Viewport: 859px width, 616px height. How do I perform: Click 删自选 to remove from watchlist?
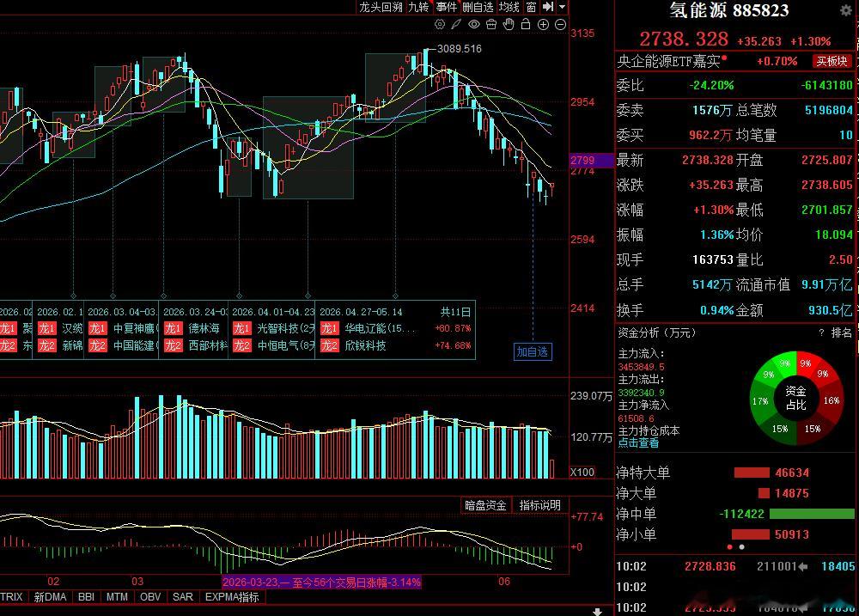[x=478, y=7]
